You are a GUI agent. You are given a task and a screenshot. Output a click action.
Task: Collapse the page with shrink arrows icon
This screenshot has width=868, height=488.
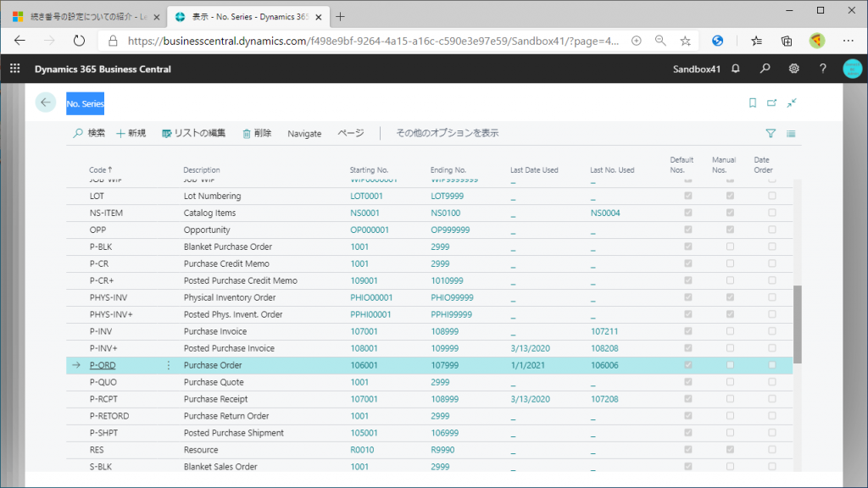point(791,103)
